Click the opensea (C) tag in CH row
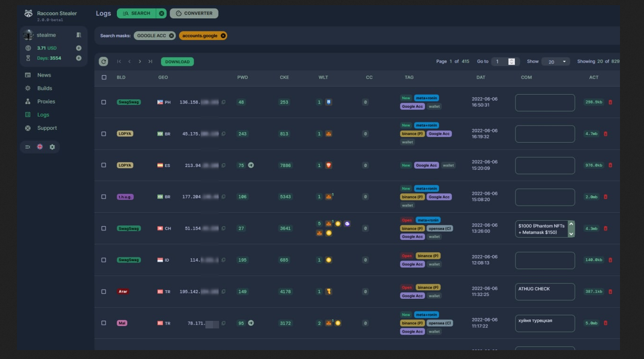The height and width of the screenshot is (359, 644). coord(440,229)
